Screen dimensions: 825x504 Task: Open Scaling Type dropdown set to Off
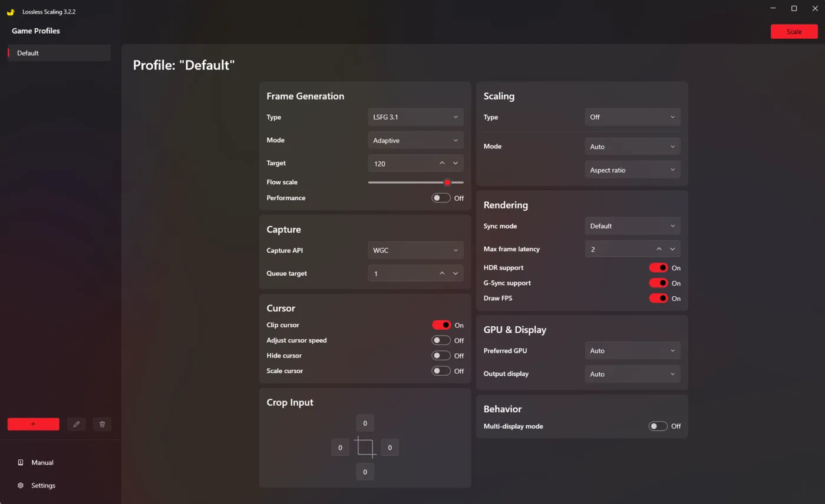point(632,117)
